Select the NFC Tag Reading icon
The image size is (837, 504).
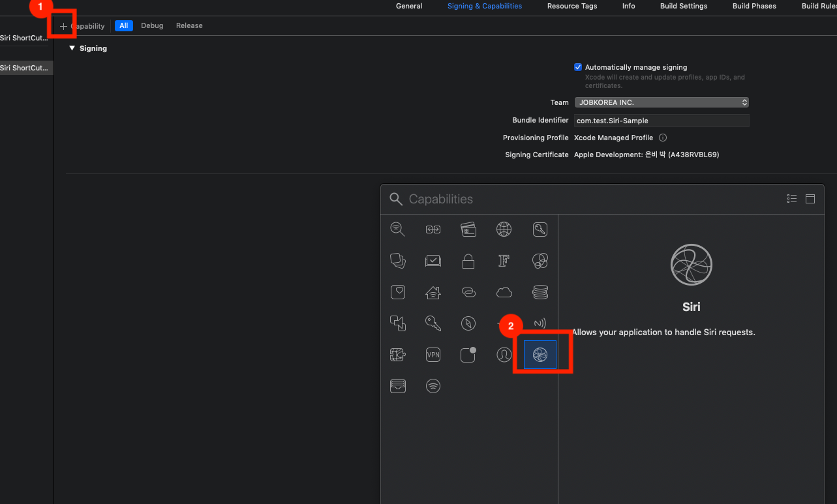click(540, 323)
